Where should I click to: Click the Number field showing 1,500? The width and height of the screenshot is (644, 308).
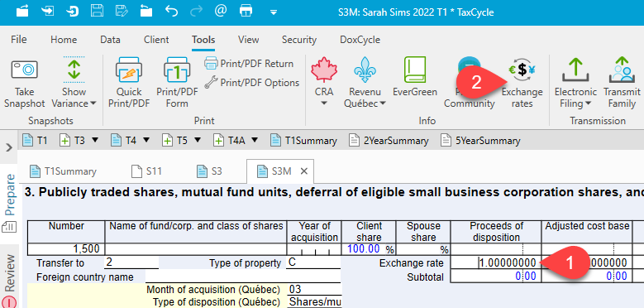click(x=66, y=248)
